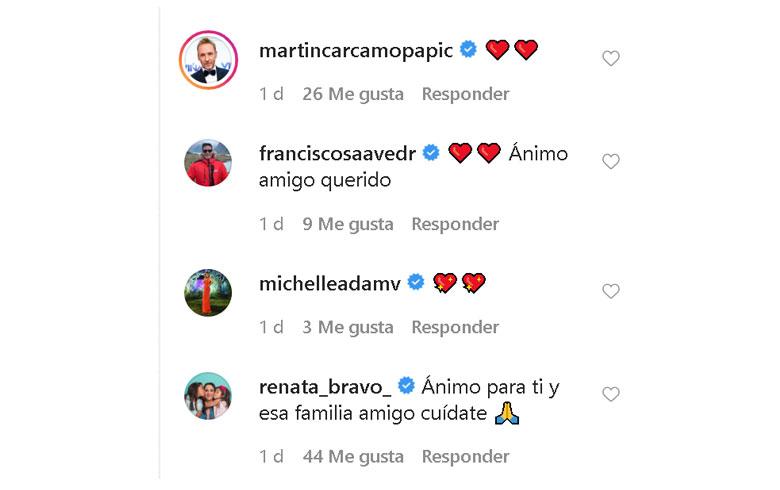Reply to franciscosaavedr's comment

pyautogui.click(x=455, y=224)
